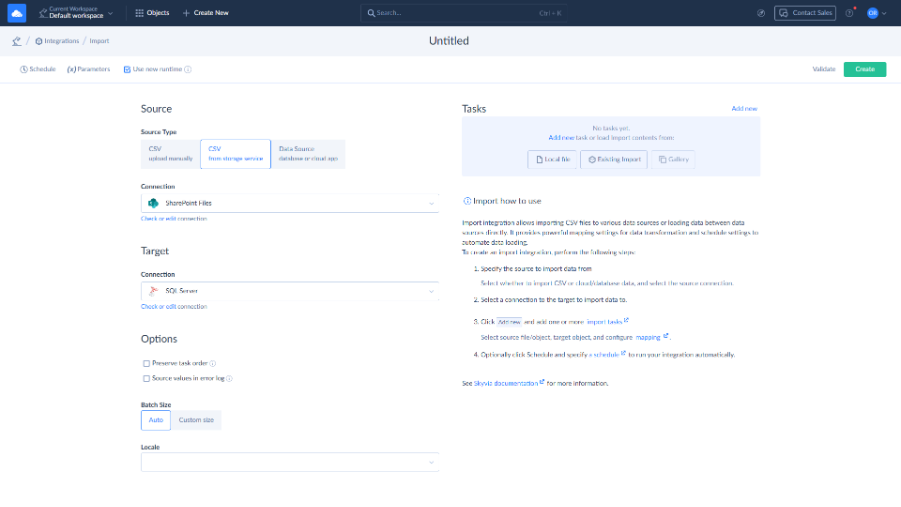Click the info icon by Import how to use
This screenshot has height=507, width=901.
point(467,201)
